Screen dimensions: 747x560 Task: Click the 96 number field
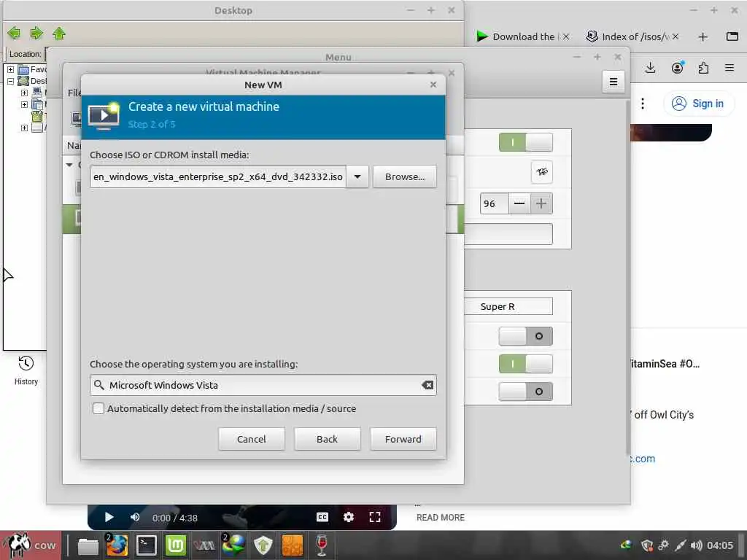pos(494,203)
